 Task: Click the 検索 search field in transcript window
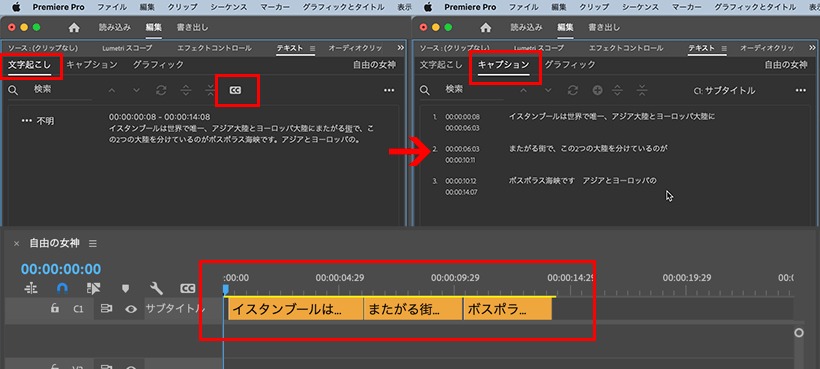click(62, 89)
